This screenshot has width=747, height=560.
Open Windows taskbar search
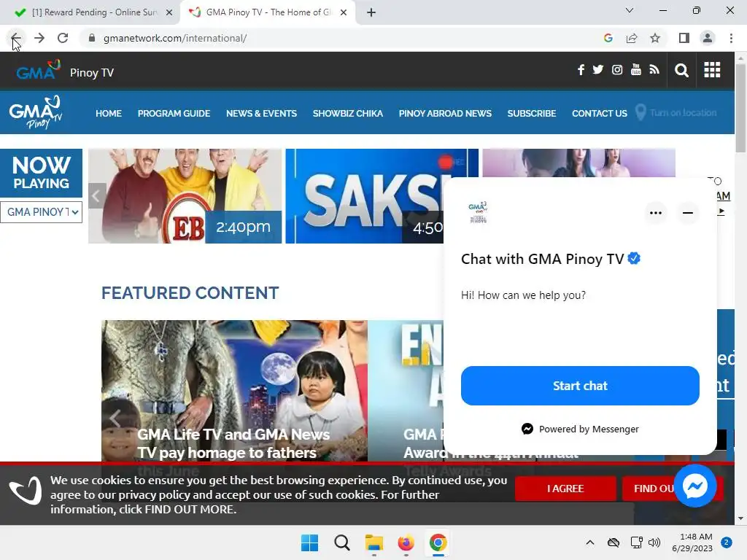[x=342, y=542]
